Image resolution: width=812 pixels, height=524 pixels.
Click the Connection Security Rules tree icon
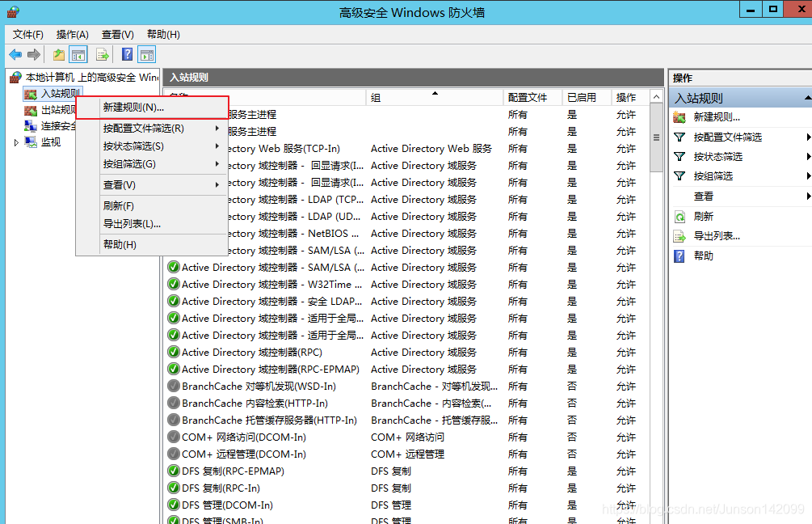pyautogui.click(x=31, y=126)
